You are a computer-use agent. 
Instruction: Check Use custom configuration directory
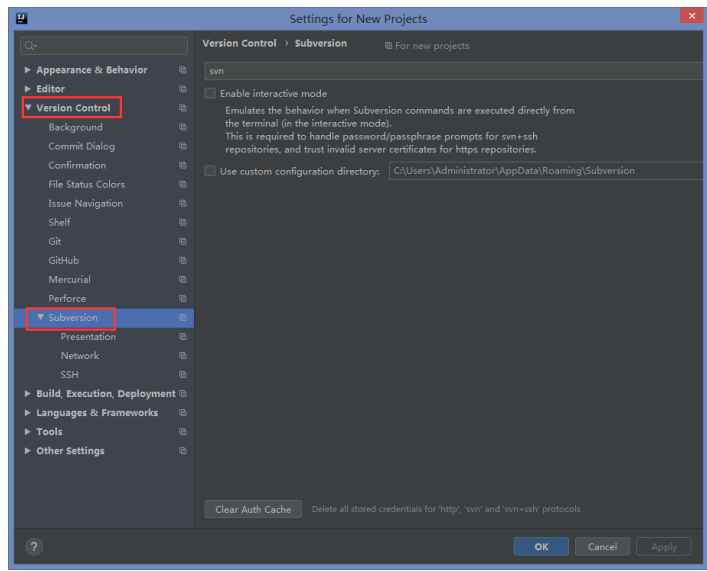210,171
